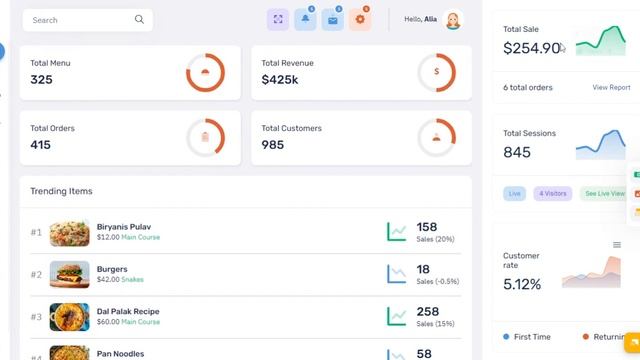Click the Total Sessions blue sparkline chart
Screen dimensions: 640x360
[600, 144]
